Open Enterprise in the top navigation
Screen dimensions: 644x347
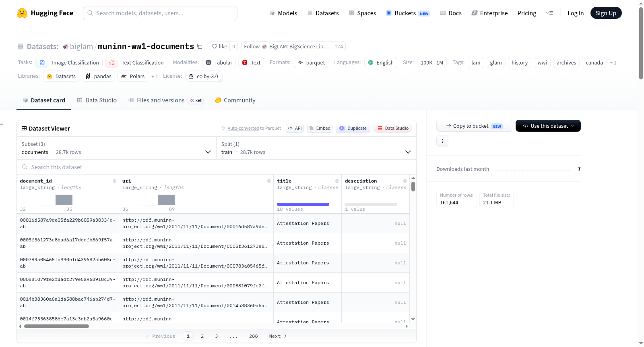(489, 13)
